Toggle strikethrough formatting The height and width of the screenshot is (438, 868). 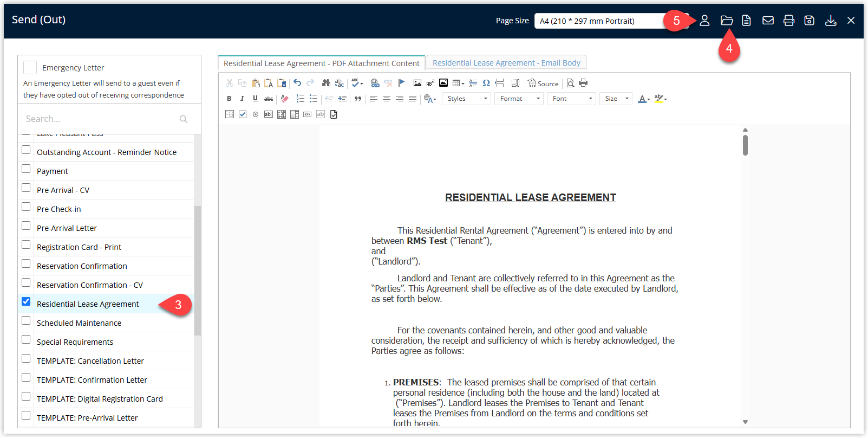pos(269,99)
